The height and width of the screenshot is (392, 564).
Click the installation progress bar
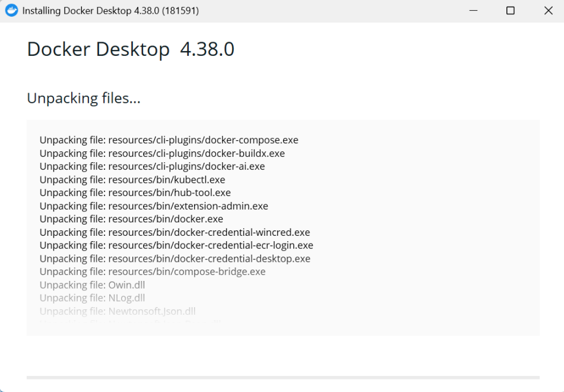[x=283, y=378]
